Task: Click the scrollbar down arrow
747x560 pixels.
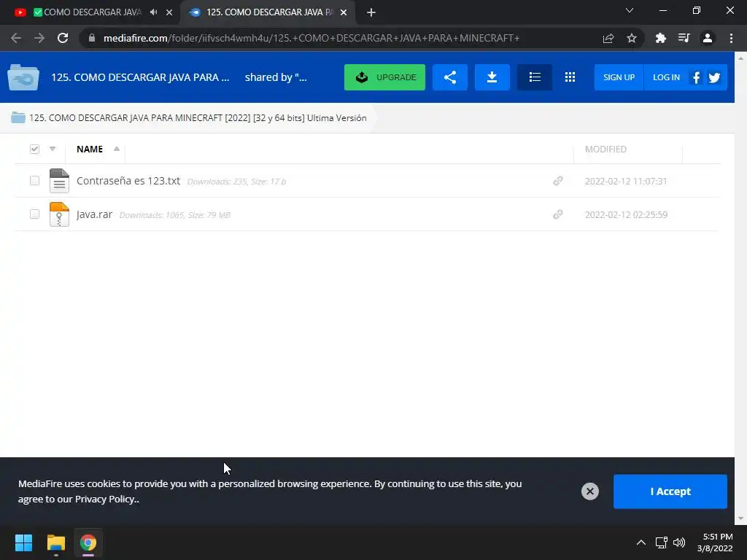Action: click(x=741, y=518)
